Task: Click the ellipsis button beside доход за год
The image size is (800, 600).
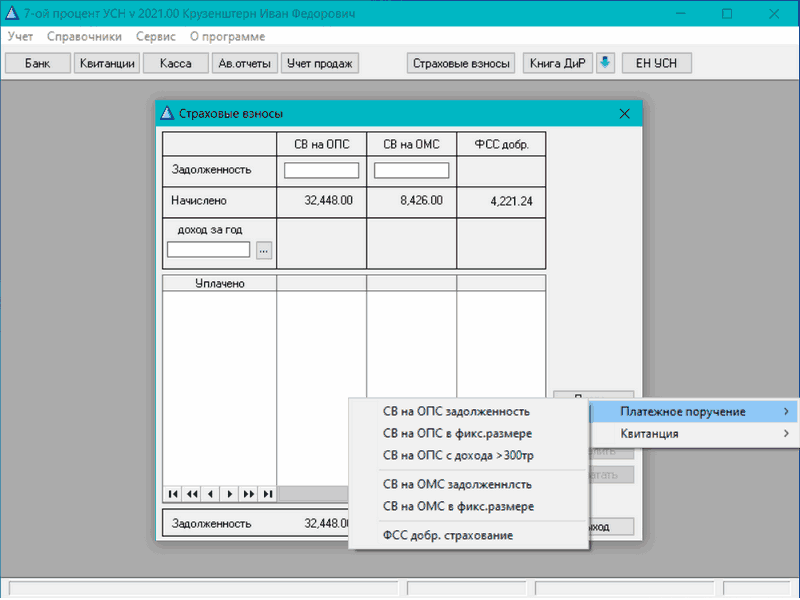Action: pyautogui.click(x=264, y=250)
